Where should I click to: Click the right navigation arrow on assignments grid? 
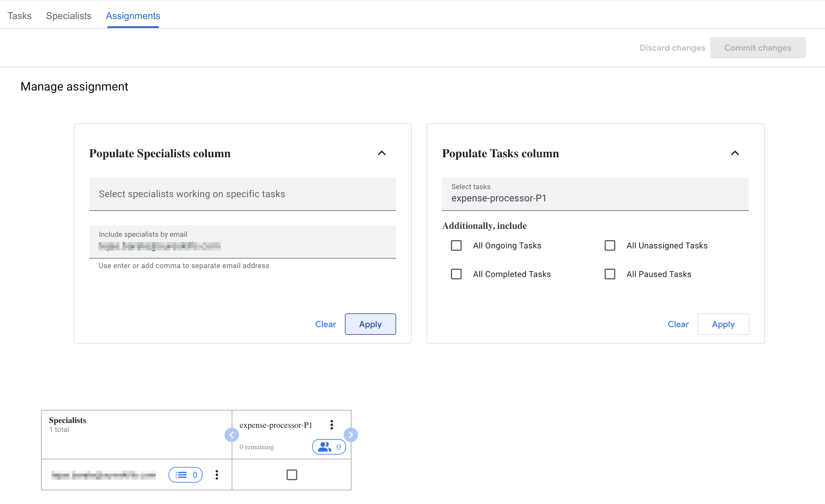351,434
